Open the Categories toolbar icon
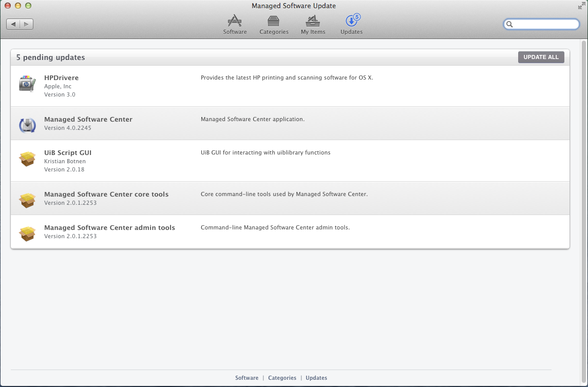 pos(274,24)
